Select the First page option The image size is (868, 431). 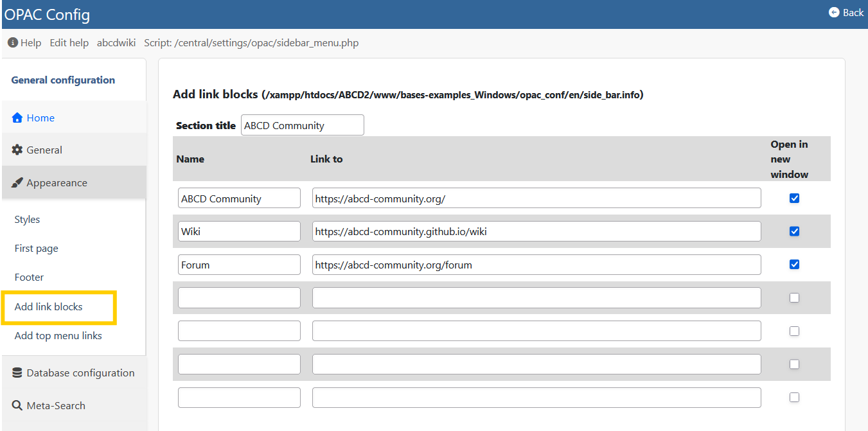(x=35, y=248)
